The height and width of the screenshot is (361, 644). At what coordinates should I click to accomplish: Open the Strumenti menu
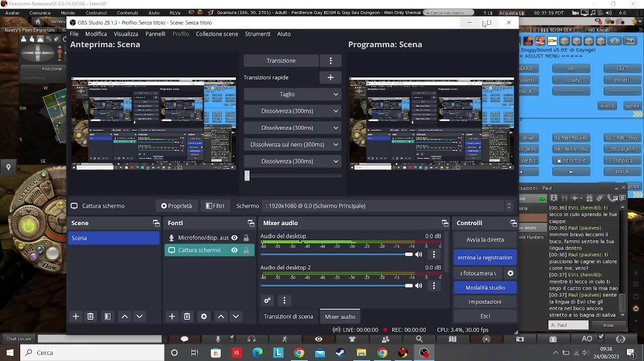point(258,34)
